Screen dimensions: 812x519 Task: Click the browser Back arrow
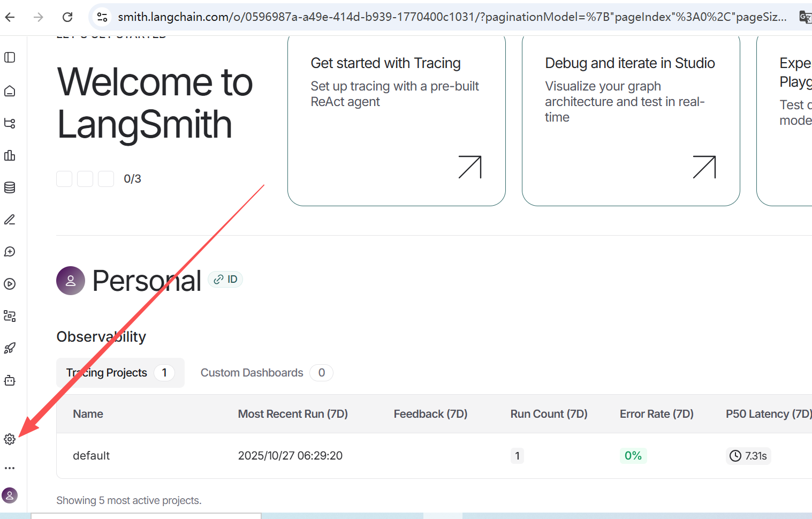10,17
